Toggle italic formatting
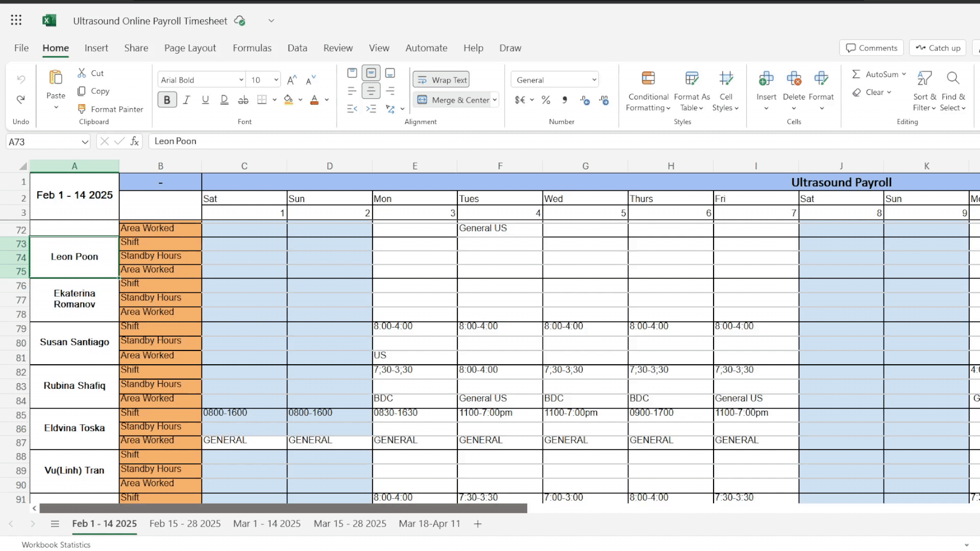Screen dimensions: 980x551 coord(186,100)
